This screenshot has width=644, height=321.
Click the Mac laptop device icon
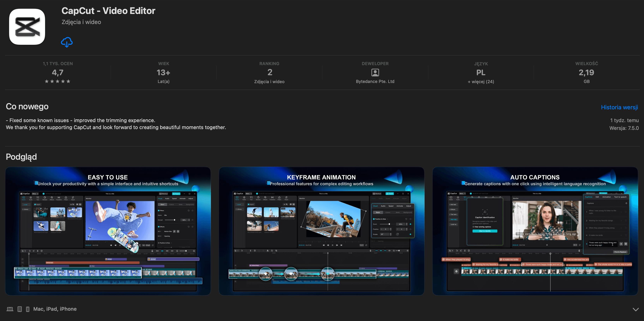(x=10, y=309)
